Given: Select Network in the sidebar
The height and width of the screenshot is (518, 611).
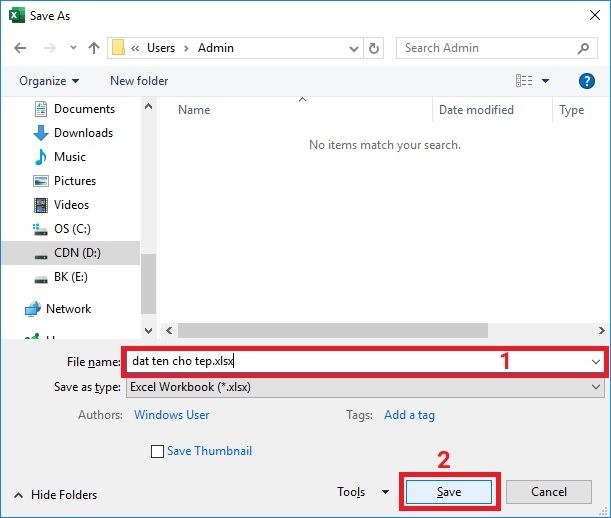Looking at the screenshot, I should coord(68,309).
